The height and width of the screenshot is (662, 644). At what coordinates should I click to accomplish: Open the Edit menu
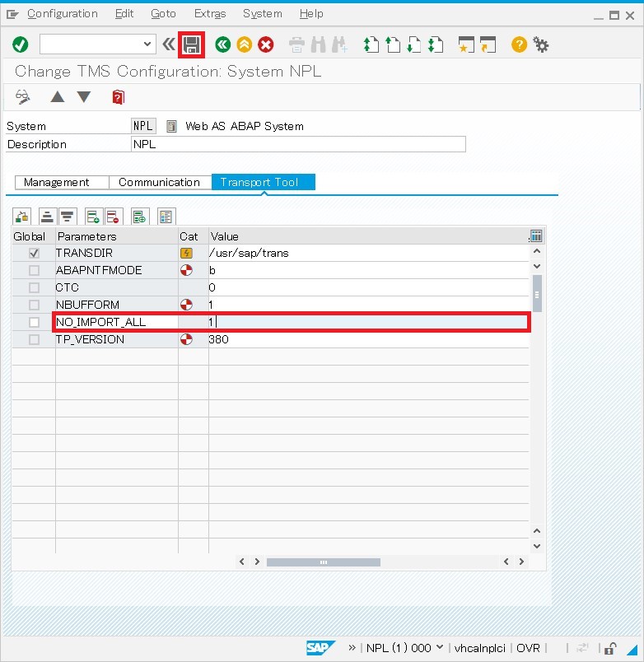(124, 14)
